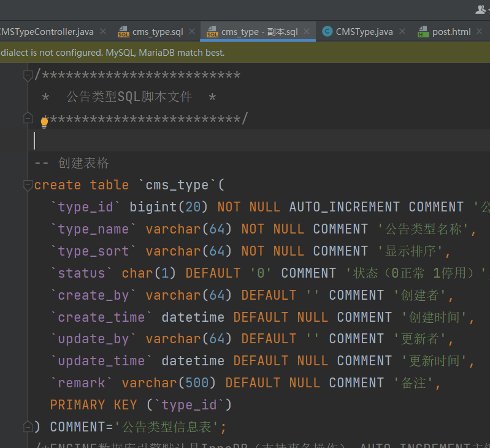490x448 pixels.
Task: Click the '创建者' comment string
Action: (x=419, y=295)
